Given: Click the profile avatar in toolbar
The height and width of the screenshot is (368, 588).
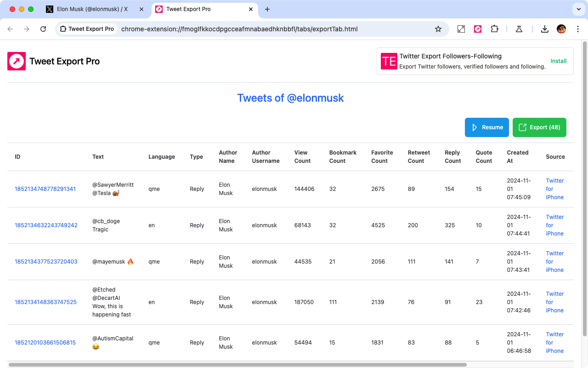Looking at the screenshot, I should [x=561, y=29].
